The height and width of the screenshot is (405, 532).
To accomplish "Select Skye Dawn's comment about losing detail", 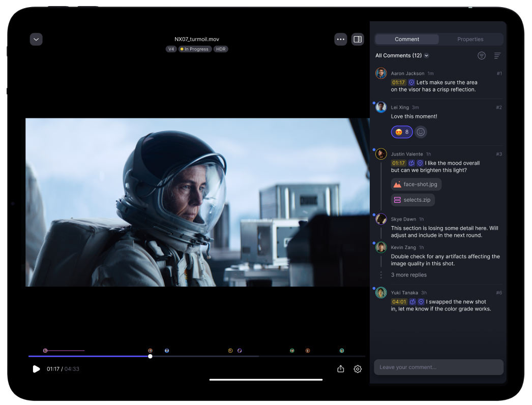I will (445, 232).
